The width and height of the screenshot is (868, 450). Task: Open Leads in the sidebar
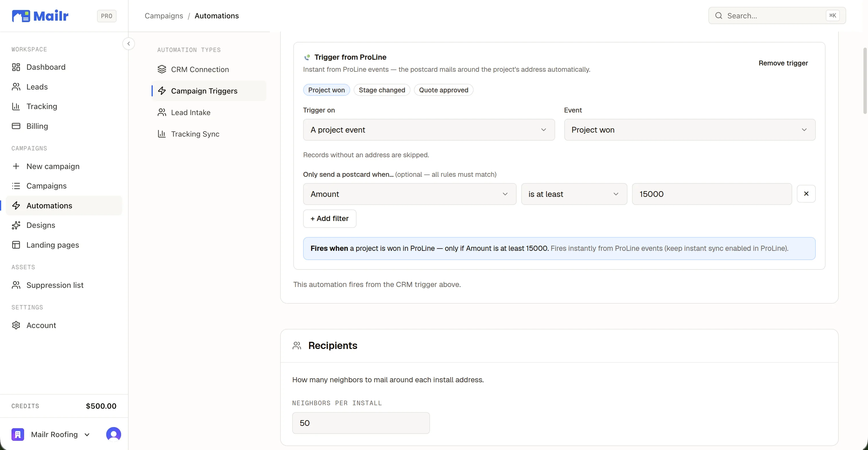click(x=64, y=87)
